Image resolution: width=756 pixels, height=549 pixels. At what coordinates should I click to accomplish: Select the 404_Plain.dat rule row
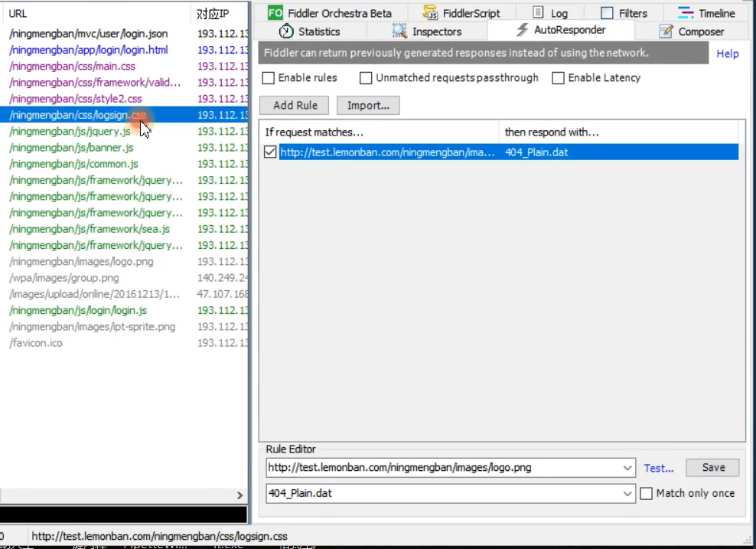click(x=501, y=152)
